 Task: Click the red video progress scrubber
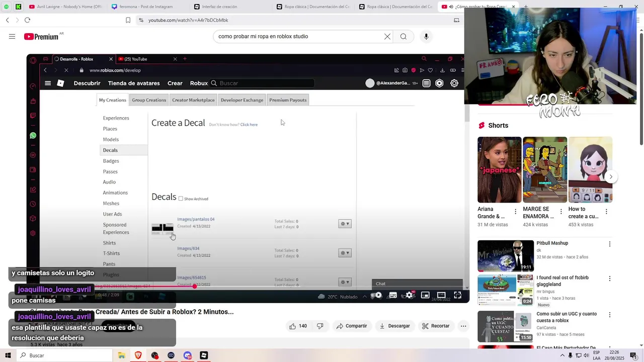pyautogui.click(x=195, y=286)
